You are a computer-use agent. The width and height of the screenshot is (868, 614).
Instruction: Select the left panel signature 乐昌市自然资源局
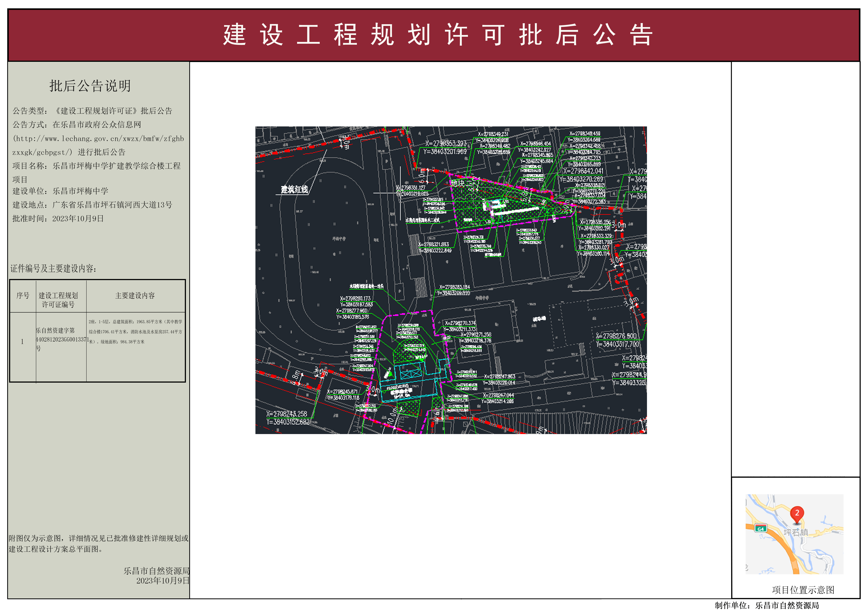157,571
